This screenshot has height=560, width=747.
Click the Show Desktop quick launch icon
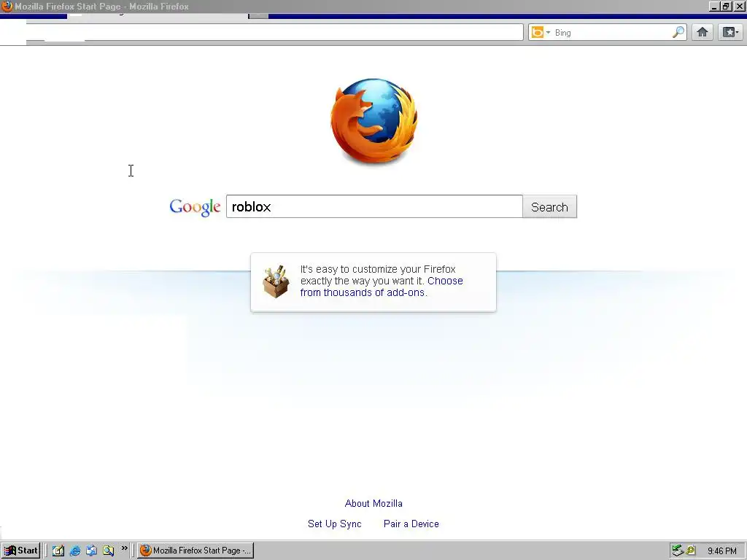tap(58, 551)
